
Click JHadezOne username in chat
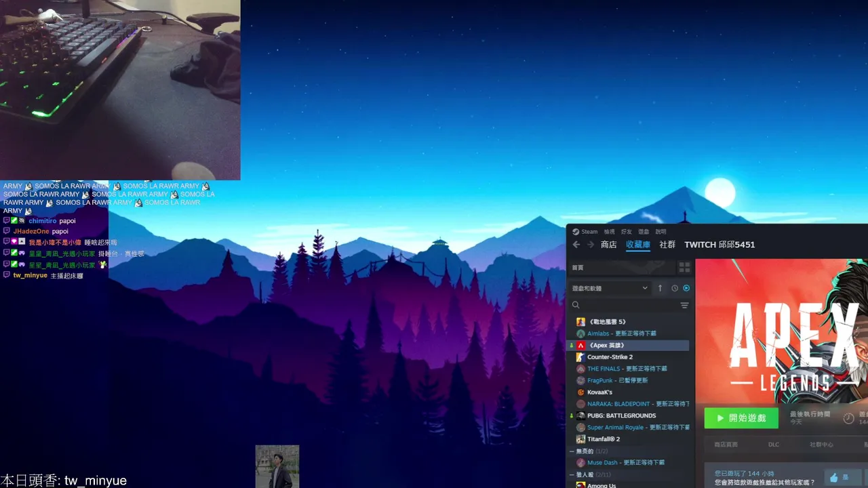pyautogui.click(x=31, y=231)
